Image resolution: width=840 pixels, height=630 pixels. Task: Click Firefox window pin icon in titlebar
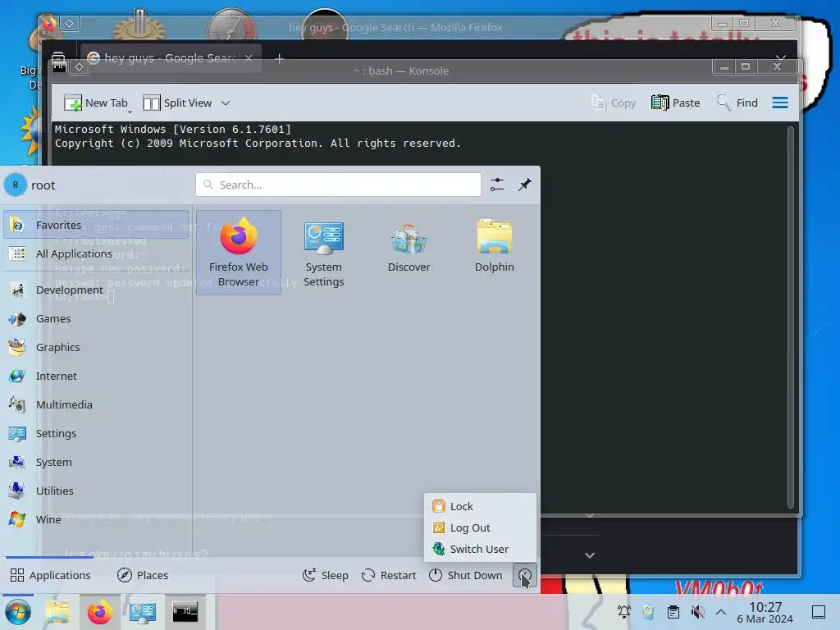click(x=70, y=23)
